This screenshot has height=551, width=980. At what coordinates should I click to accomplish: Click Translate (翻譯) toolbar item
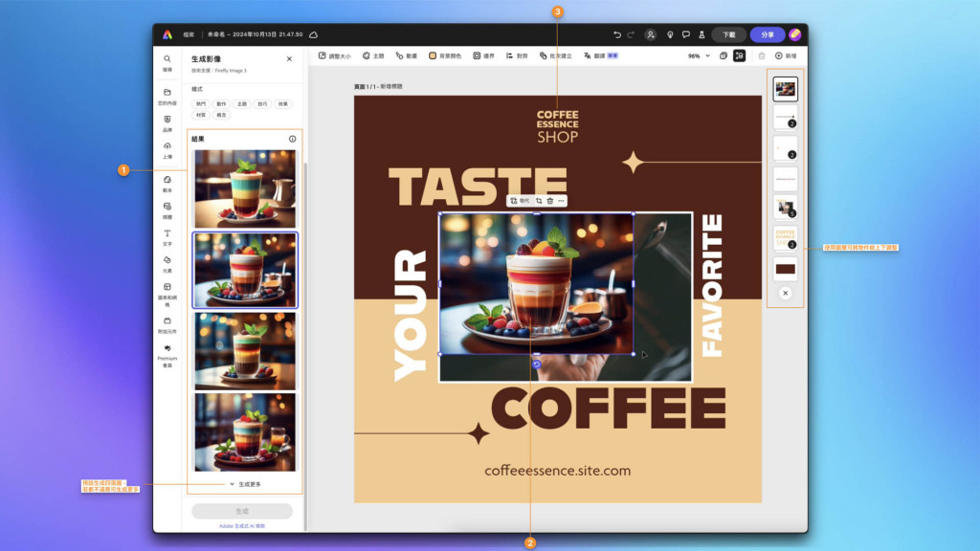601,55
